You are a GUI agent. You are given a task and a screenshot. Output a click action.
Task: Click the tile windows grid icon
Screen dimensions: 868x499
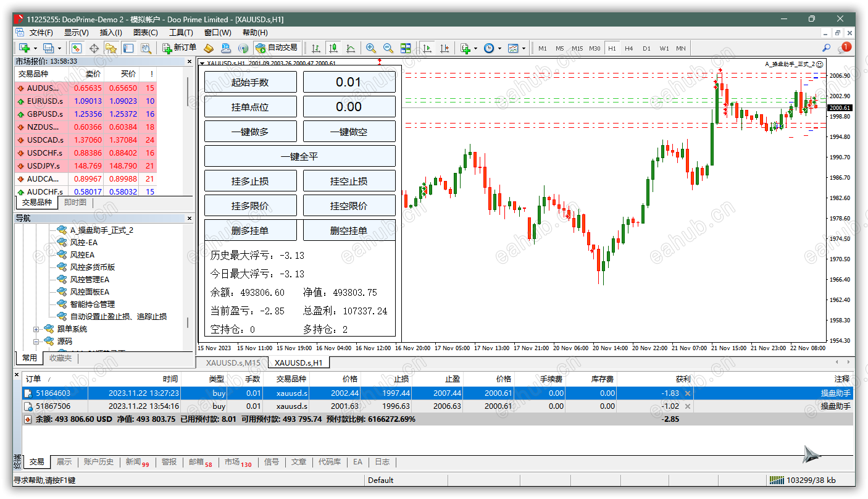pos(406,48)
